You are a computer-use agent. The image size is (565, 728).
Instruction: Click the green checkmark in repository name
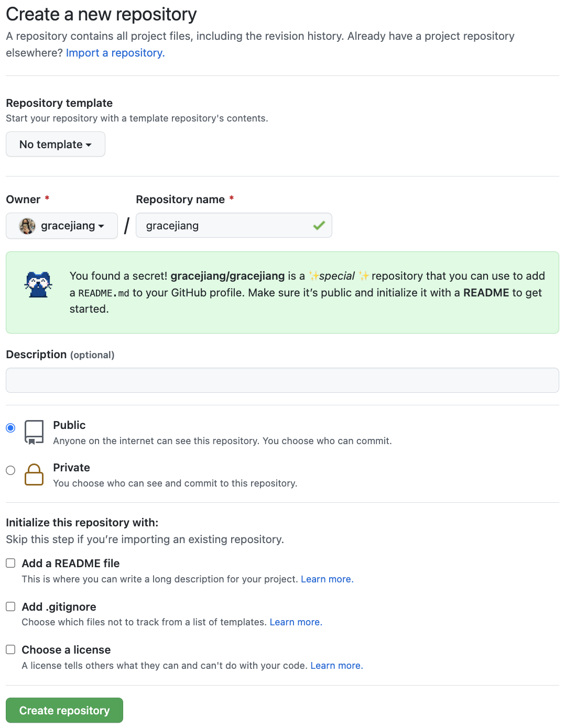(x=319, y=226)
